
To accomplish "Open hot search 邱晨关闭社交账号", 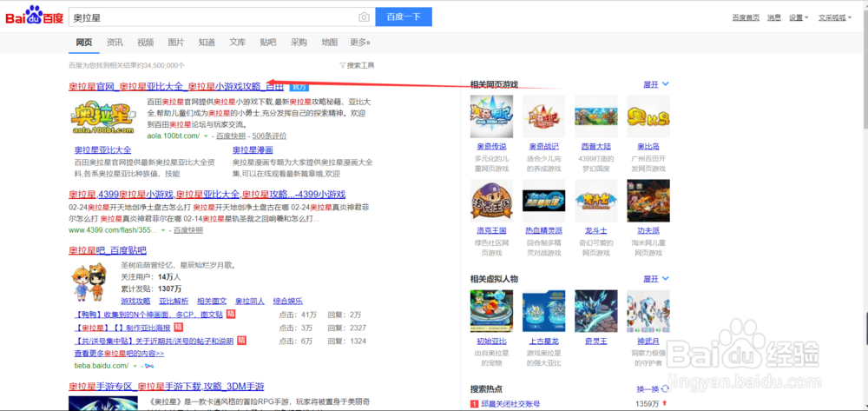I will click(510, 404).
